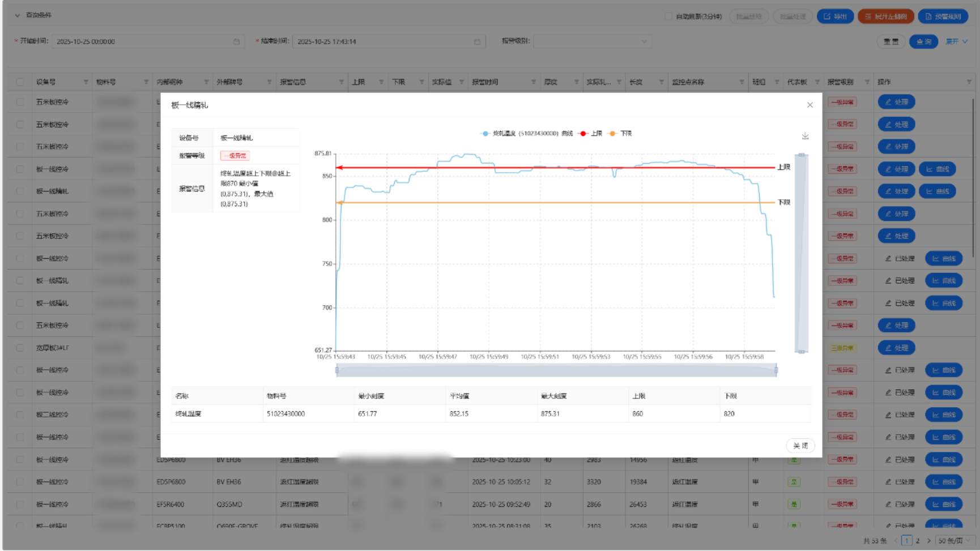Screen dimensions: 980x551
Task: Expand more filters with 展开
Action: [956, 41]
